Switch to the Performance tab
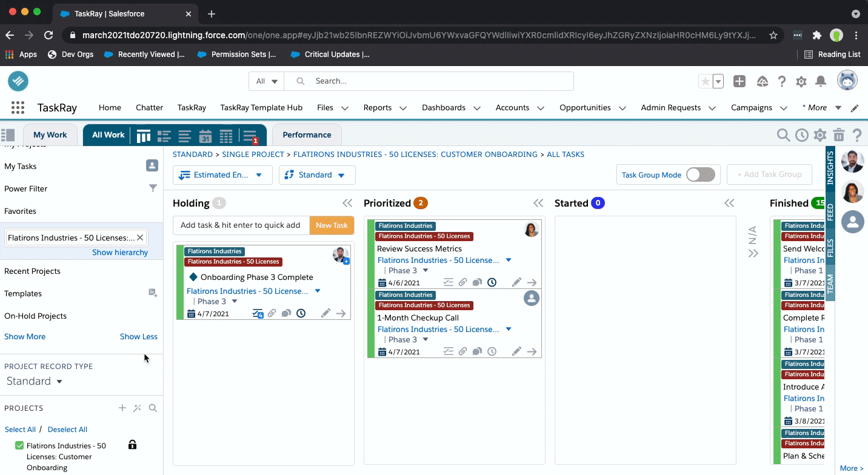Image resolution: width=868 pixels, height=475 pixels. point(307,135)
